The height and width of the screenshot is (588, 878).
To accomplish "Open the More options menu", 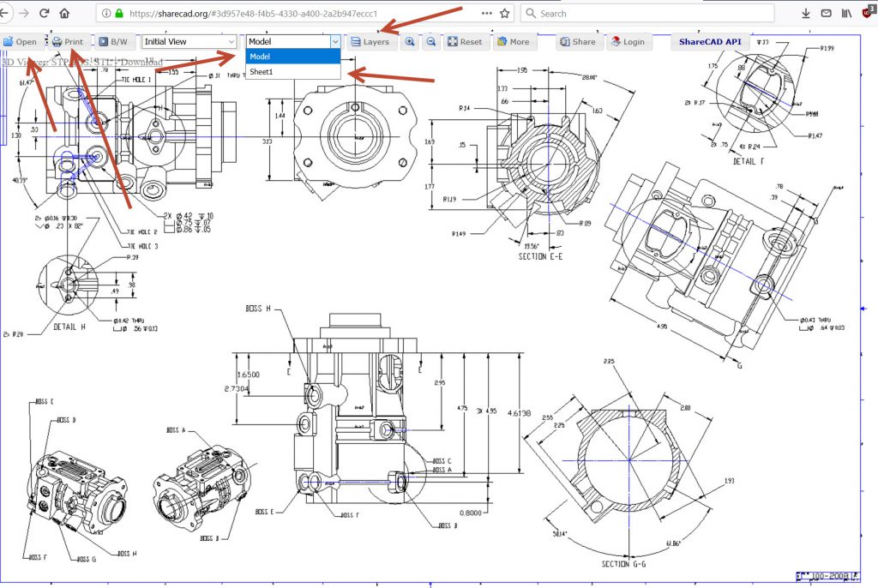I will click(512, 42).
